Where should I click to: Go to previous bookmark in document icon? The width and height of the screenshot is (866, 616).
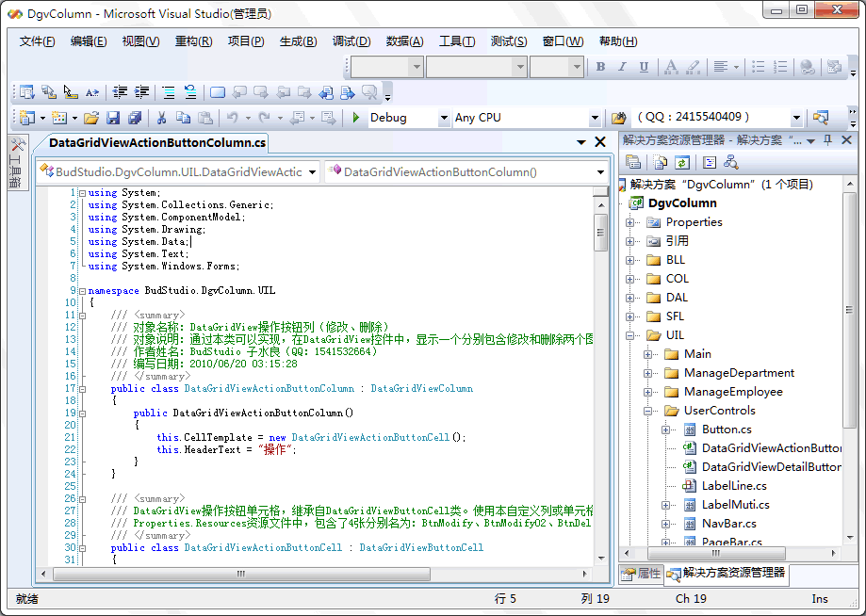[x=326, y=92]
